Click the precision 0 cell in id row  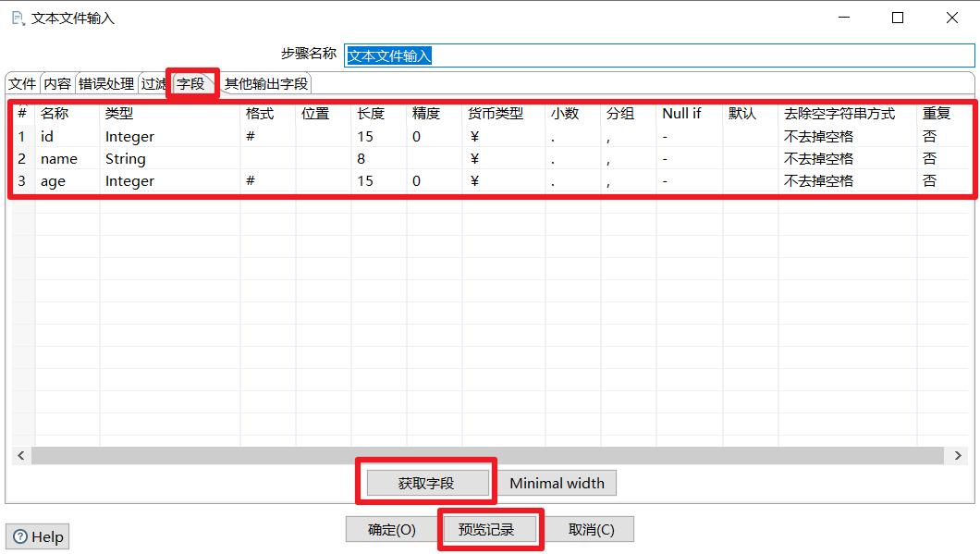pyautogui.click(x=435, y=136)
